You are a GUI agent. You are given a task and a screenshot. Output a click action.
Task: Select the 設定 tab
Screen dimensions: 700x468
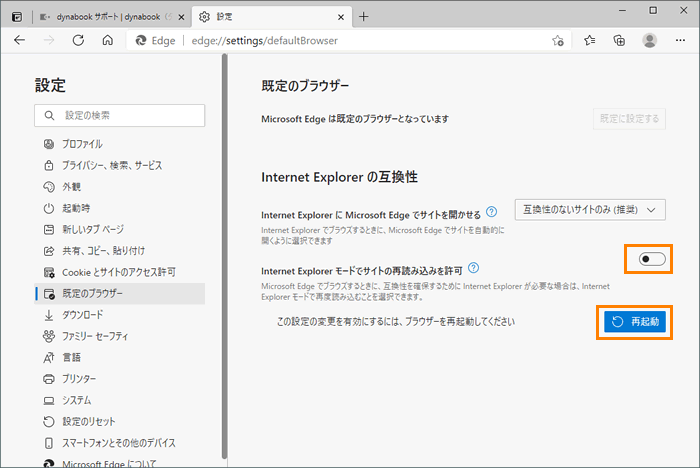(x=272, y=17)
